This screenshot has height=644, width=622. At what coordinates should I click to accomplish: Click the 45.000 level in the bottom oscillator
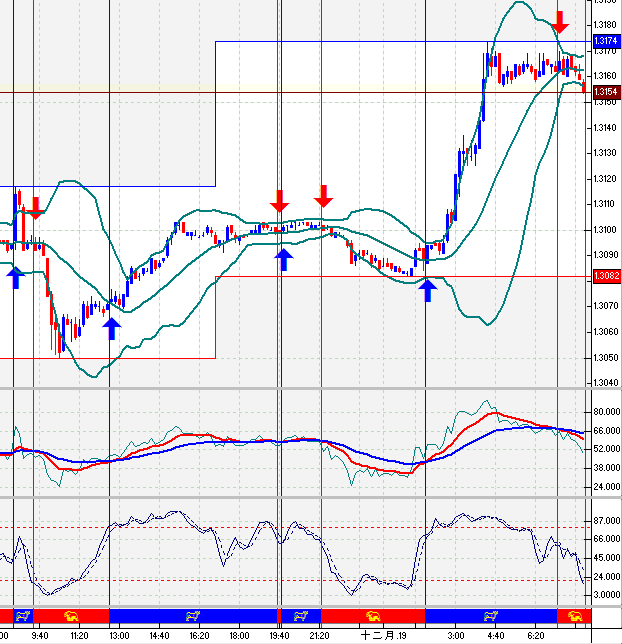607,558
